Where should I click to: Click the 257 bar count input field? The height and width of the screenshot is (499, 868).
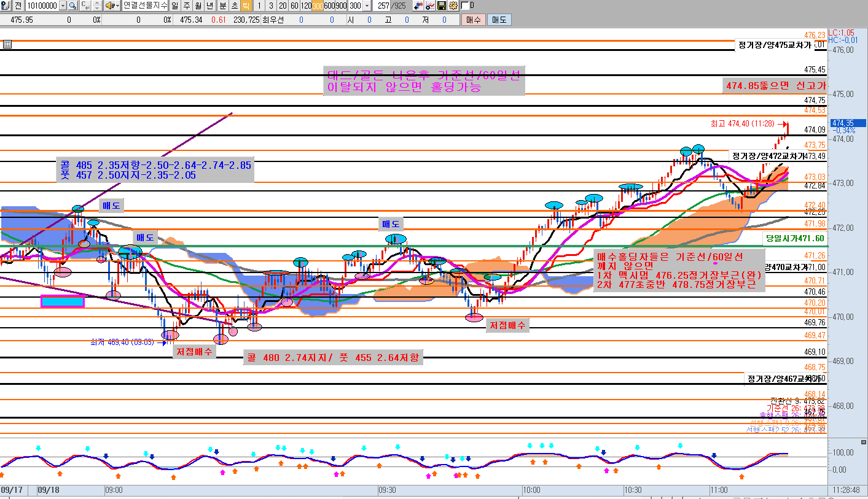pyautogui.click(x=385, y=6)
